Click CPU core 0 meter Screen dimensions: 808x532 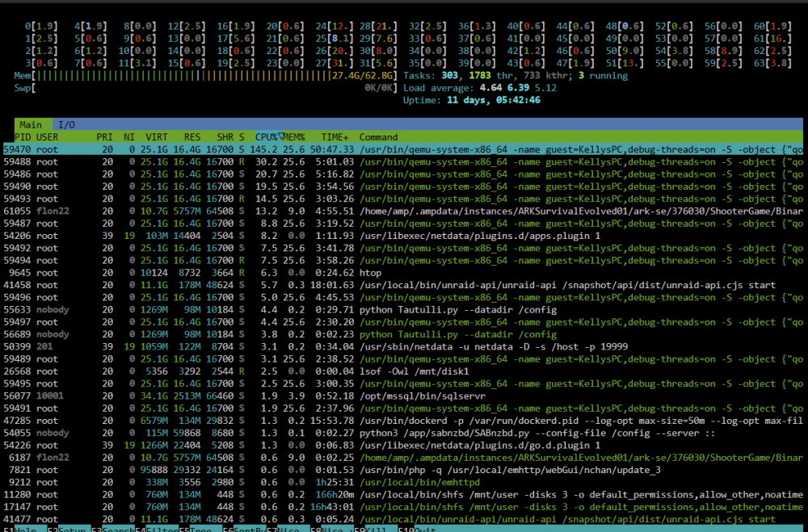click(x=42, y=27)
